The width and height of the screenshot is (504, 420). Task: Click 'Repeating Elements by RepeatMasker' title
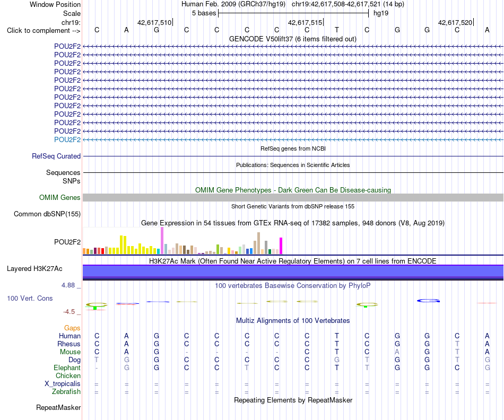point(293,400)
